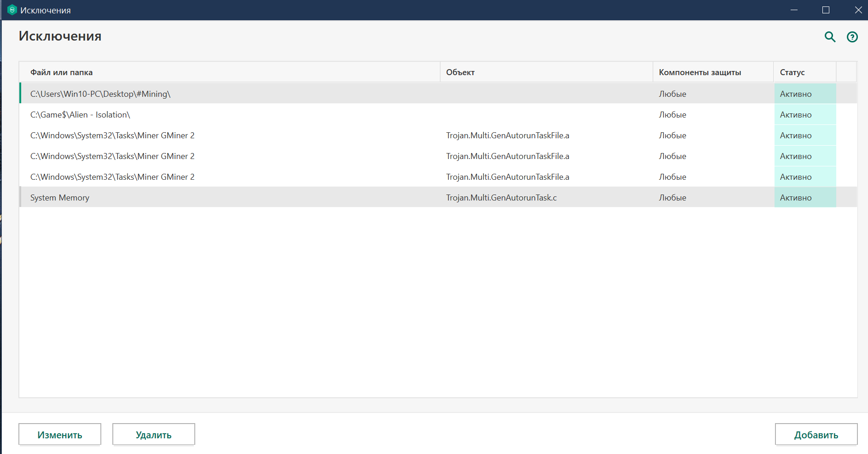868x454 pixels.
Task: Open search in the exclusions list
Action: pos(830,37)
